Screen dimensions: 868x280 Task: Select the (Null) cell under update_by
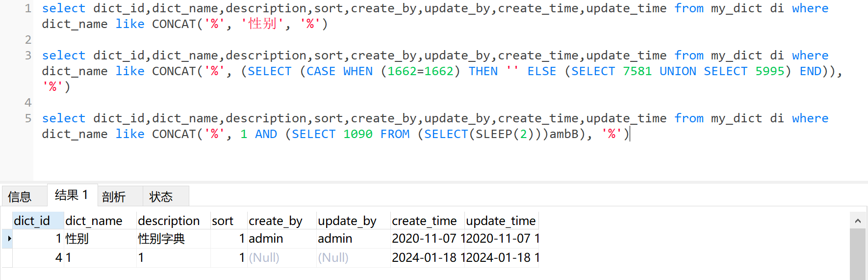coord(333,257)
